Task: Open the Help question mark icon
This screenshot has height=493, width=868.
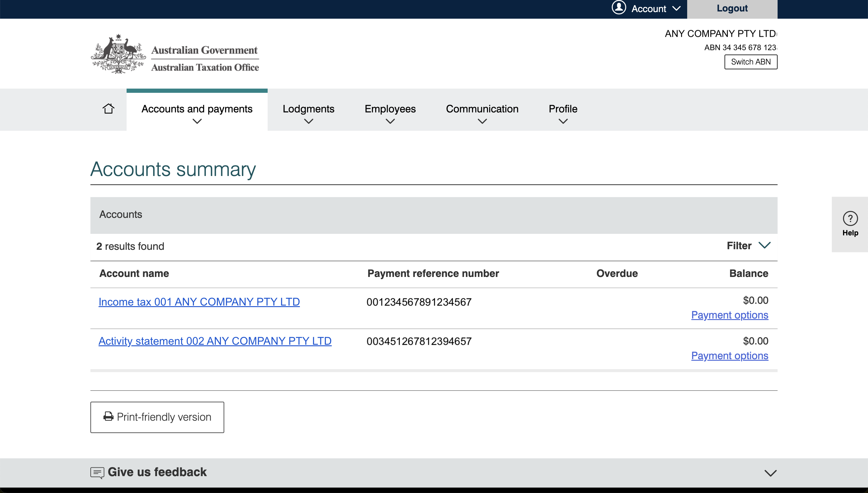Action: pos(850,218)
